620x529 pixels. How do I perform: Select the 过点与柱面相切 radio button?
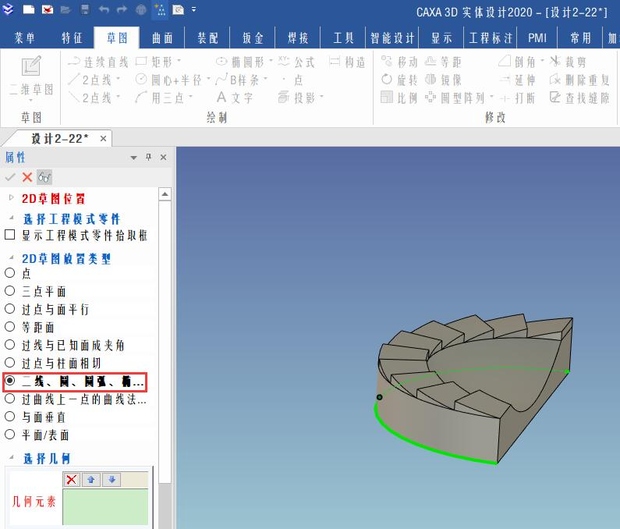[9, 363]
